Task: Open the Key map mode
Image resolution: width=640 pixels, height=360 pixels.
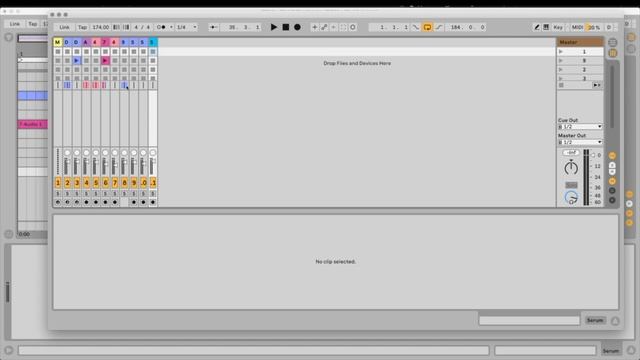Action: (x=558, y=27)
